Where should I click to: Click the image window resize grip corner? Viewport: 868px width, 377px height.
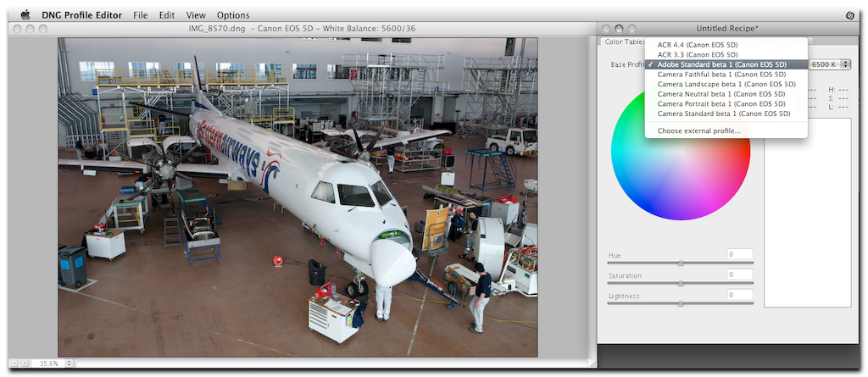pyautogui.click(x=592, y=363)
